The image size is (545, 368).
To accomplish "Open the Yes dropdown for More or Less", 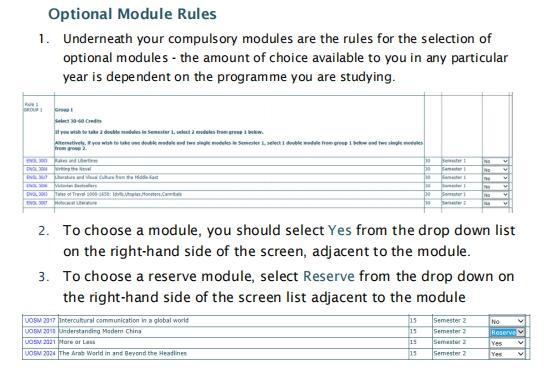I will (x=507, y=343).
